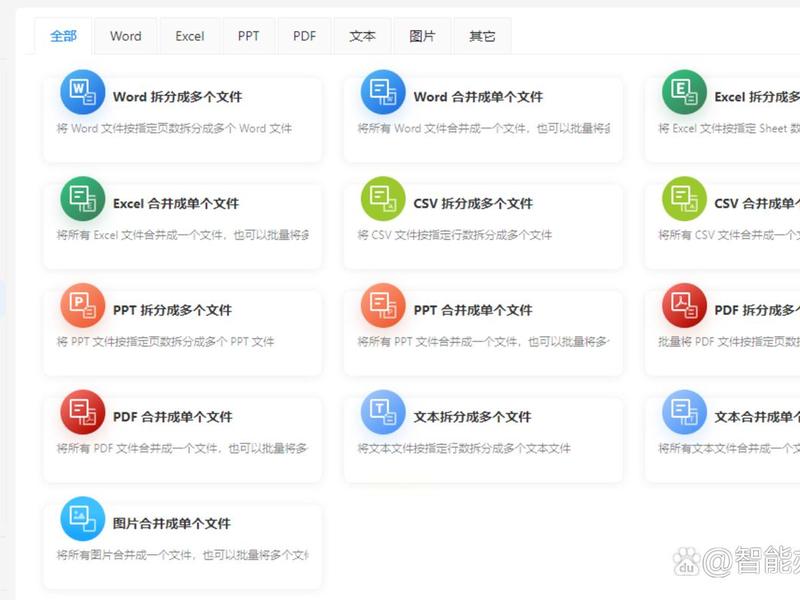Click the image merge sky blue icon
The height and width of the screenshot is (600, 800).
83,519
